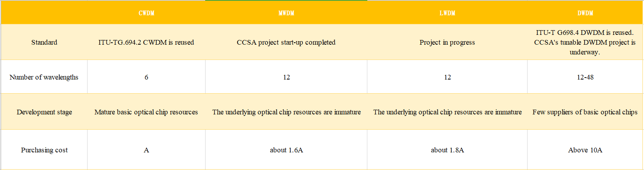Click Mature basic optical chip resources cell
The image size is (644, 170).
tap(146, 112)
